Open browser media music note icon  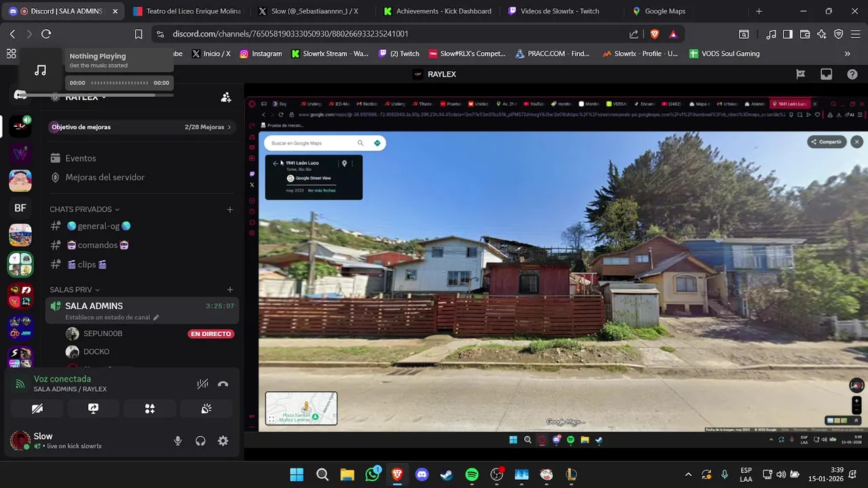click(x=771, y=34)
